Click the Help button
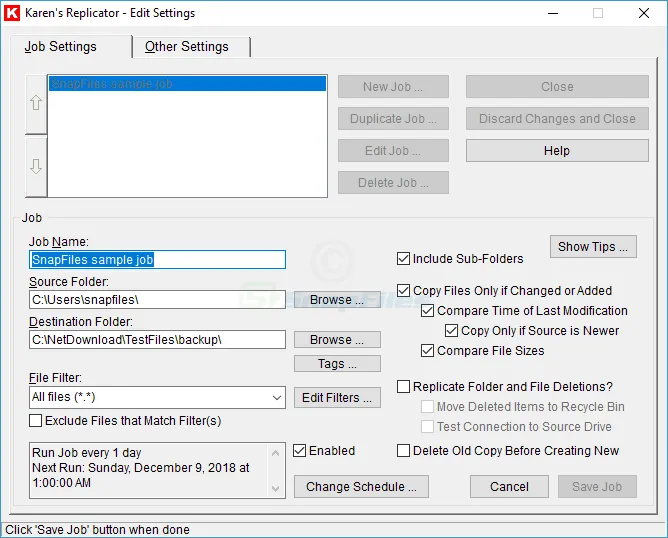668x538 pixels. coord(557,150)
